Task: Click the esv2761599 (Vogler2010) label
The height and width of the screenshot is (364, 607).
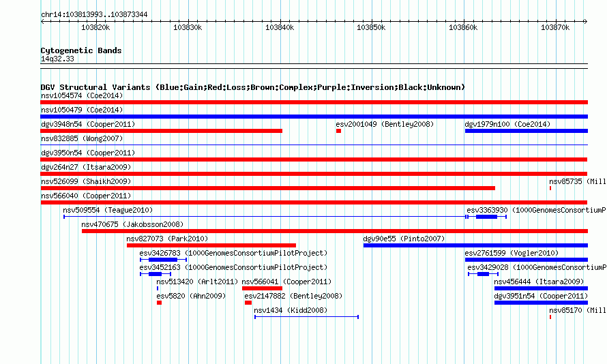Action: pyautogui.click(x=512, y=253)
